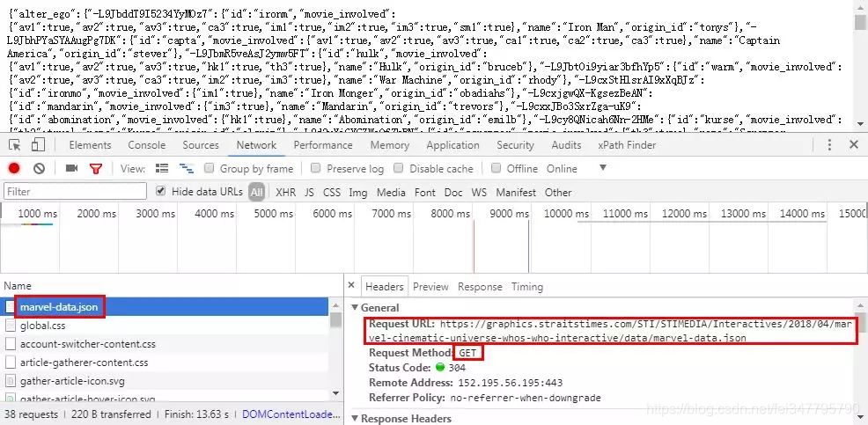
Task: Click request list scrollbar down arrow
Action: [335, 393]
